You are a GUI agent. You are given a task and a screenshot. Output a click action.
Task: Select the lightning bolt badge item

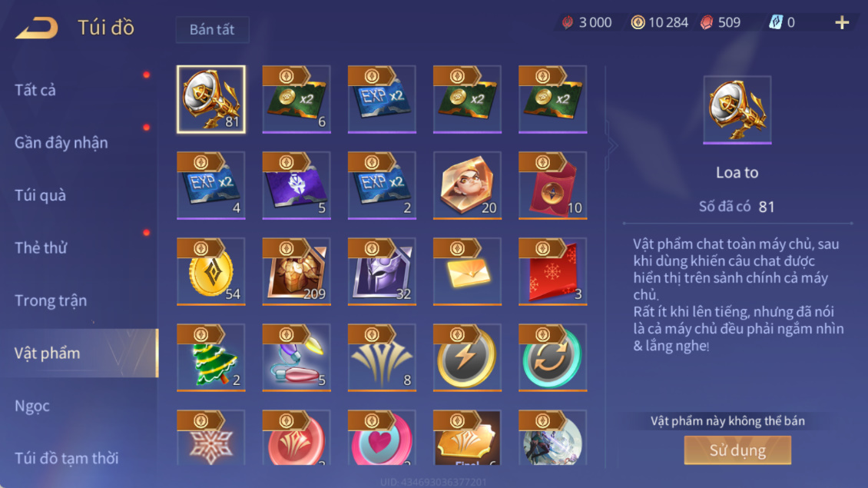(x=467, y=358)
